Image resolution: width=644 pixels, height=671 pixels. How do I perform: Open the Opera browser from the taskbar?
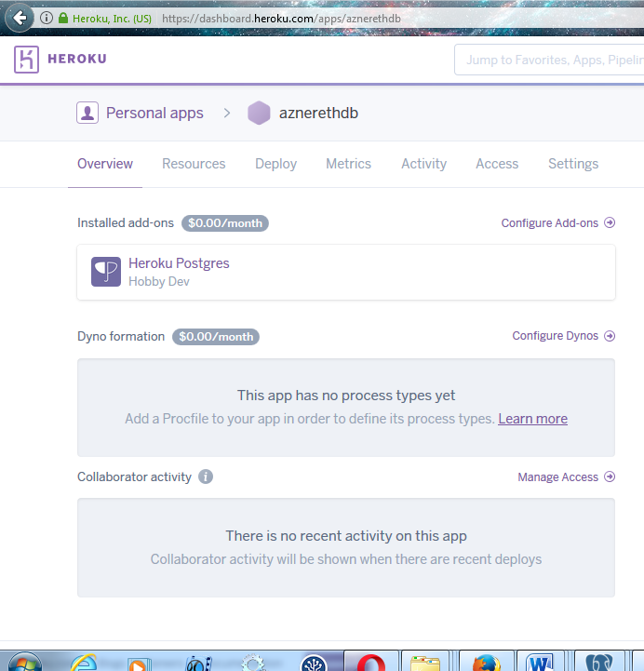click(371, 663)
